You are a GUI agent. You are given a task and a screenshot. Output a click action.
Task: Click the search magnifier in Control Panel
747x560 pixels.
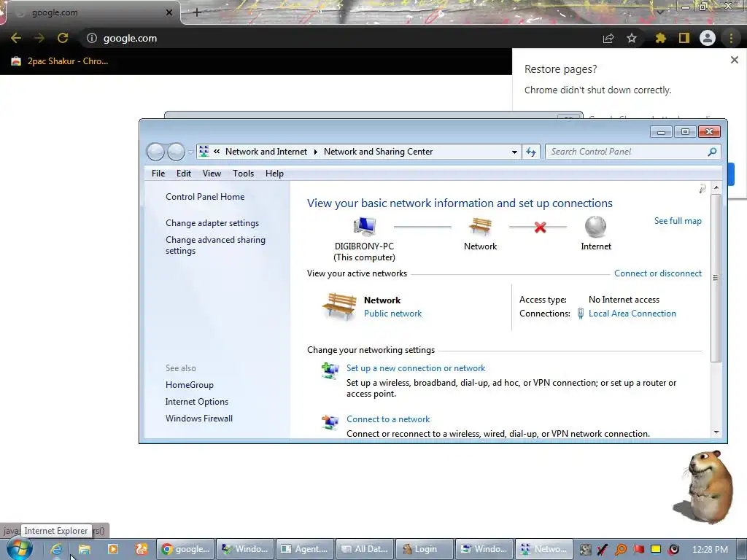[712, 152]
